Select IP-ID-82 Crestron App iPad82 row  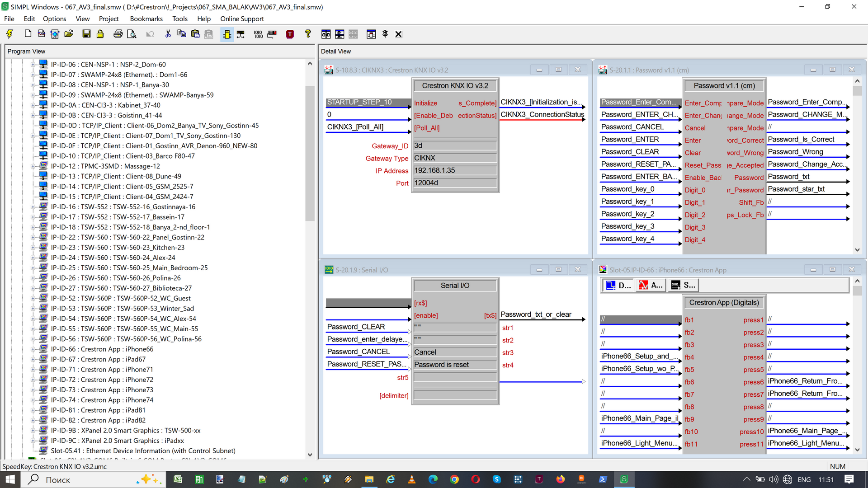pos(98,420)
